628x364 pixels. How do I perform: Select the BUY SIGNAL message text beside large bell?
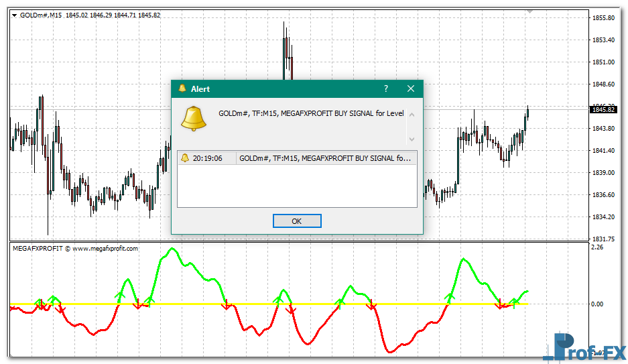coord(311,113)
